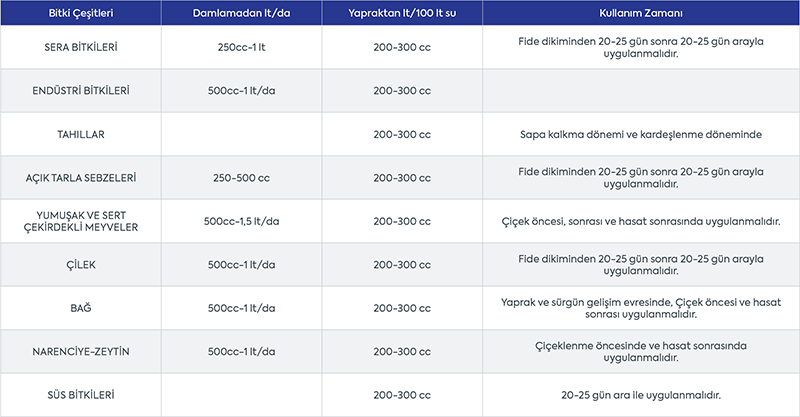Image resolution: width=800 pixels, height=417 pixels.
Task: Select the ENDÜSTRİ BİTKİLERİ row label
Action: point(80,91)
